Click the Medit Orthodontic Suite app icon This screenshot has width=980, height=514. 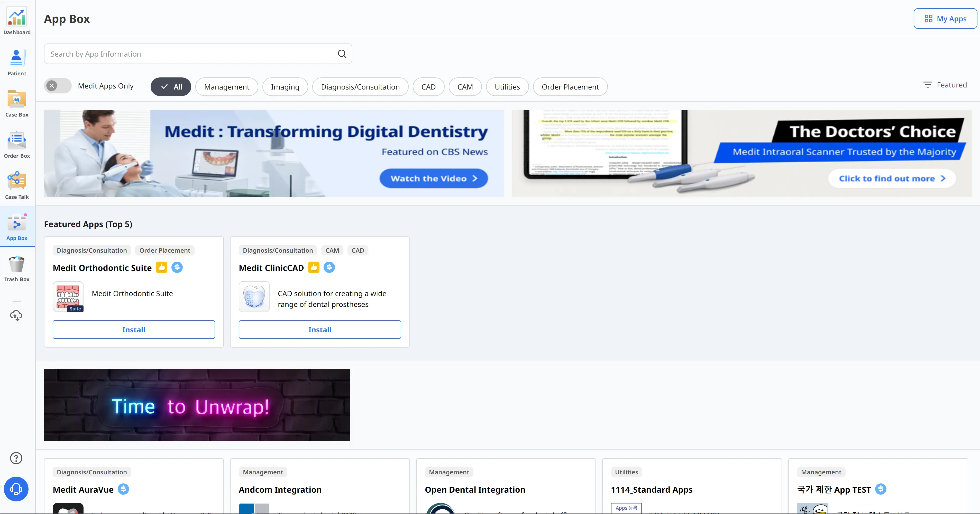pyautogui.click(x=68, y=297)
